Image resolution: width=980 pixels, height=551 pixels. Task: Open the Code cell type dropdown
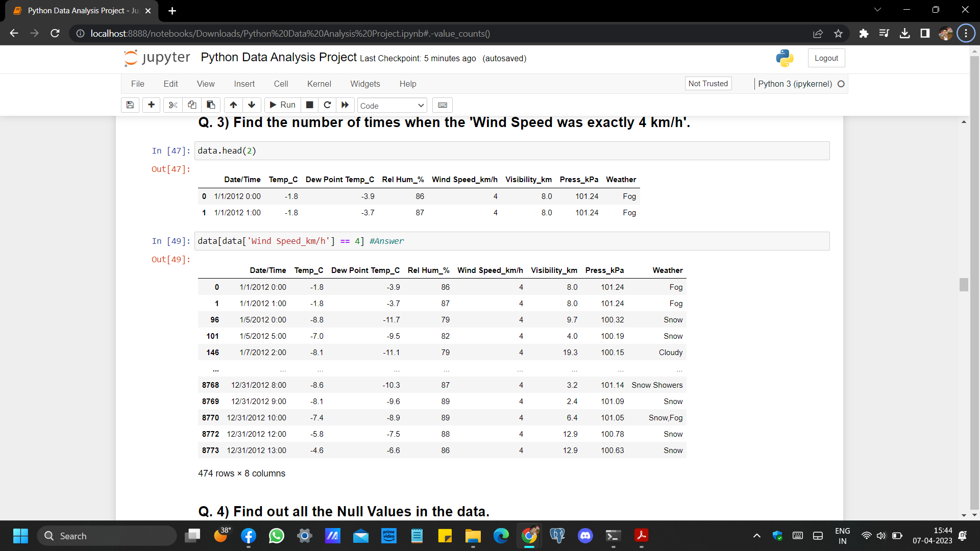click(392, 106)
